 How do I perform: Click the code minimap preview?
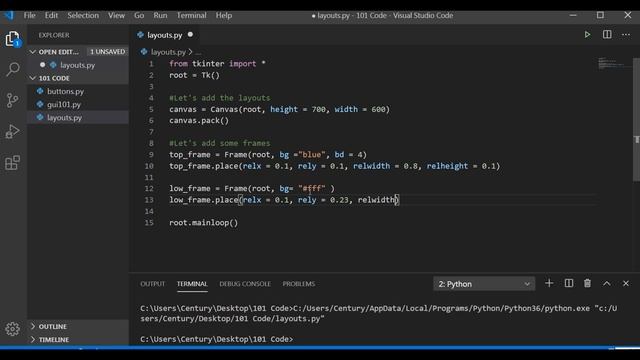pyautogui.click(x=614, y=64)
